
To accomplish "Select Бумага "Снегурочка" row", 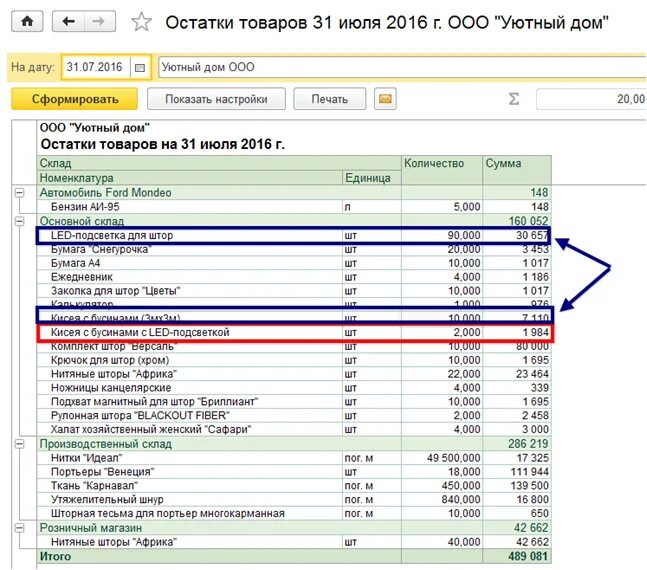I will click(294, 249).
